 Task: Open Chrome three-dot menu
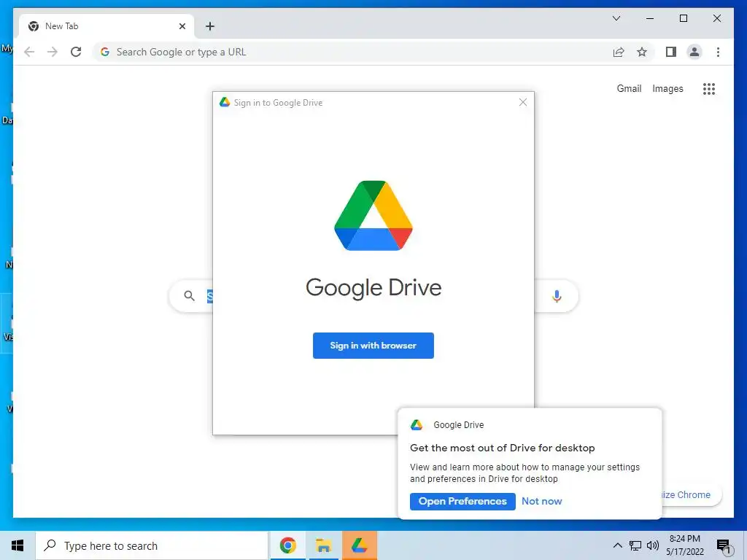click(718, 52)
